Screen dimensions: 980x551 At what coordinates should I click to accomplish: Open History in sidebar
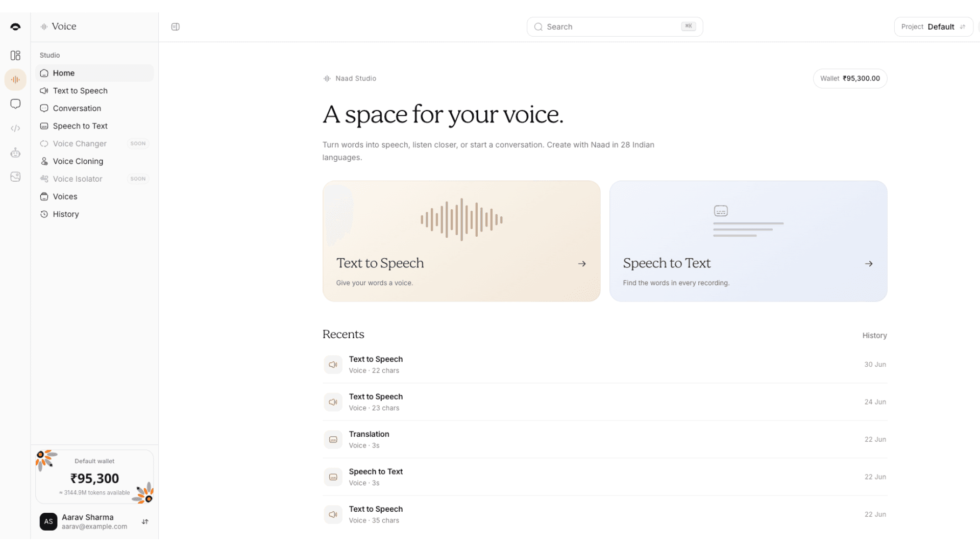[94, 214]
